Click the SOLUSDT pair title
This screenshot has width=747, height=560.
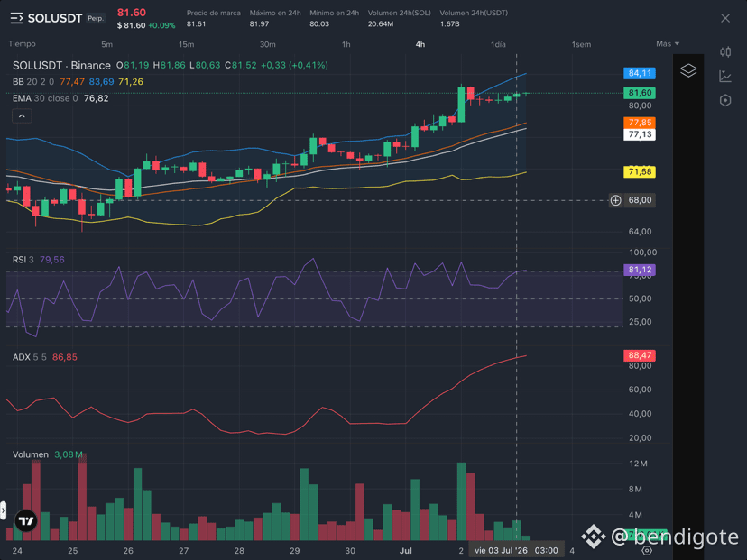[55, 19]
